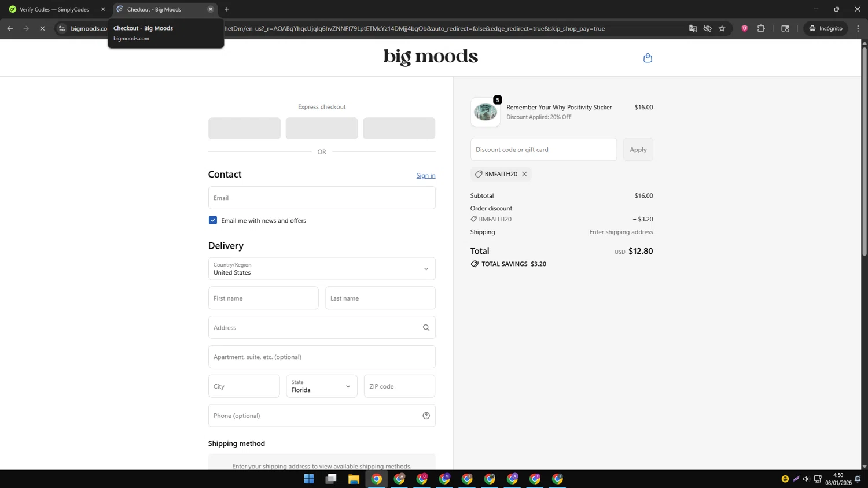
Task: Close the Checkout - Big Moods tab
Action: click(x=211, y=9)
